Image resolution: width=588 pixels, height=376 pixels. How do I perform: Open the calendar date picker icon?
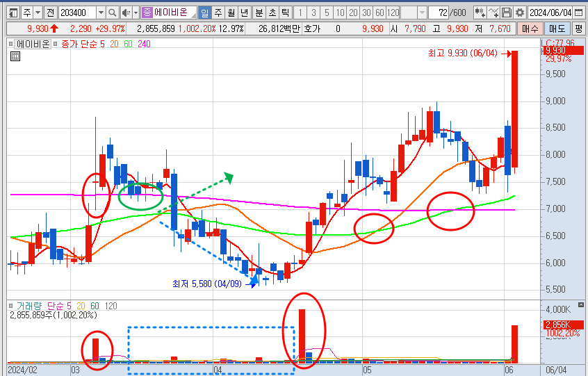pyautogui.click(x=579, y=13)
